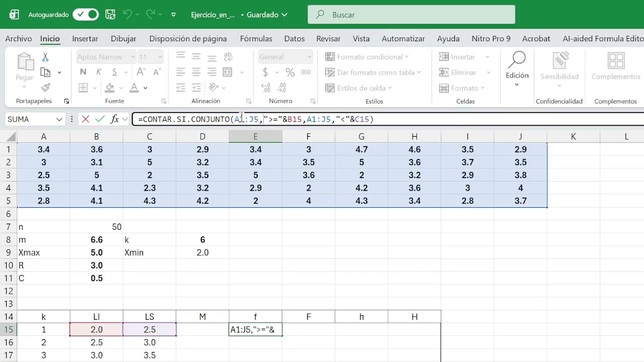644x362 pixels.
Task: Click the Increase Decimal icon
Action: (x=266, y=88)
